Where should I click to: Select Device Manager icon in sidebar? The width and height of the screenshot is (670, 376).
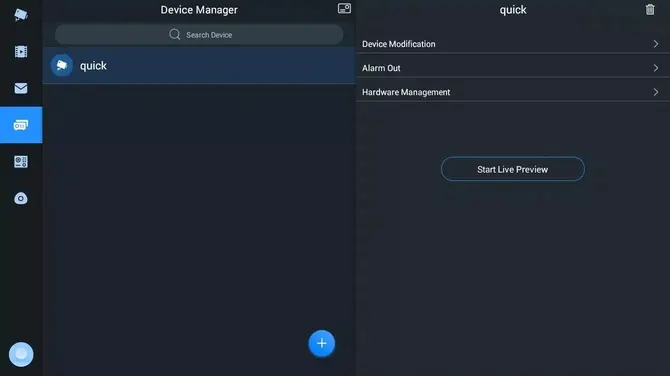tap(21, 125)
